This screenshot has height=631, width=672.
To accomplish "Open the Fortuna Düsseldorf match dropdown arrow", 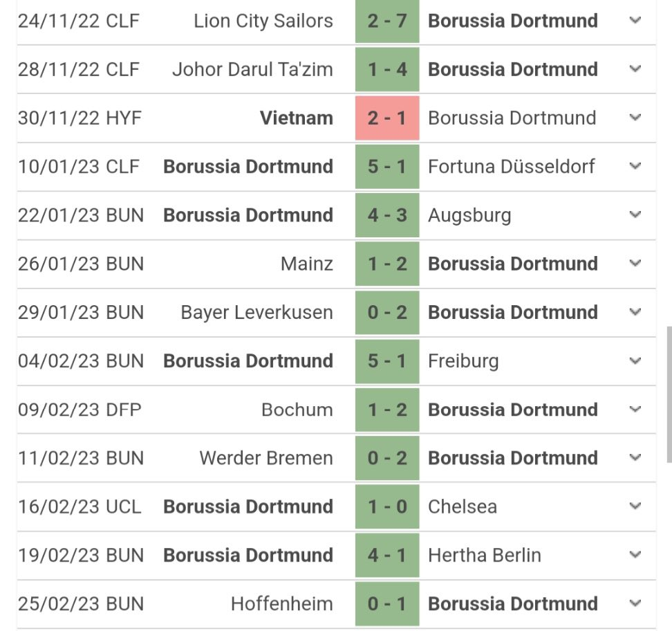I will pos(635,167).
